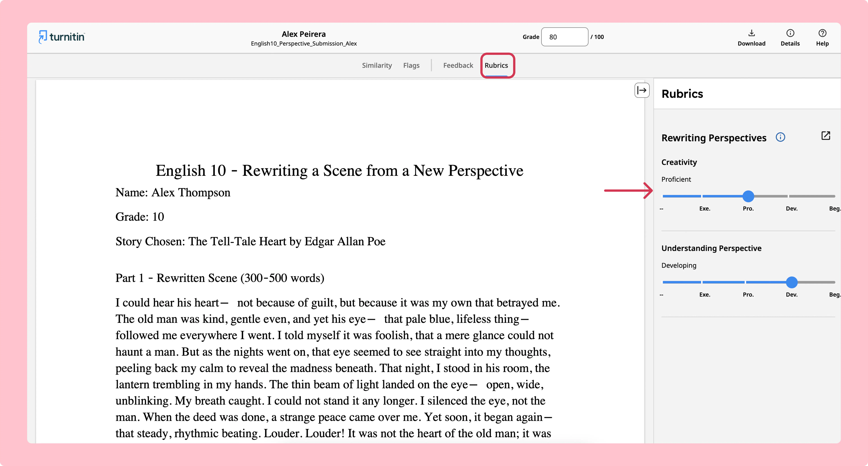Screen dimensions: 868x466
Task: Switch to the Flags tab
Action: tap(411, 65)
